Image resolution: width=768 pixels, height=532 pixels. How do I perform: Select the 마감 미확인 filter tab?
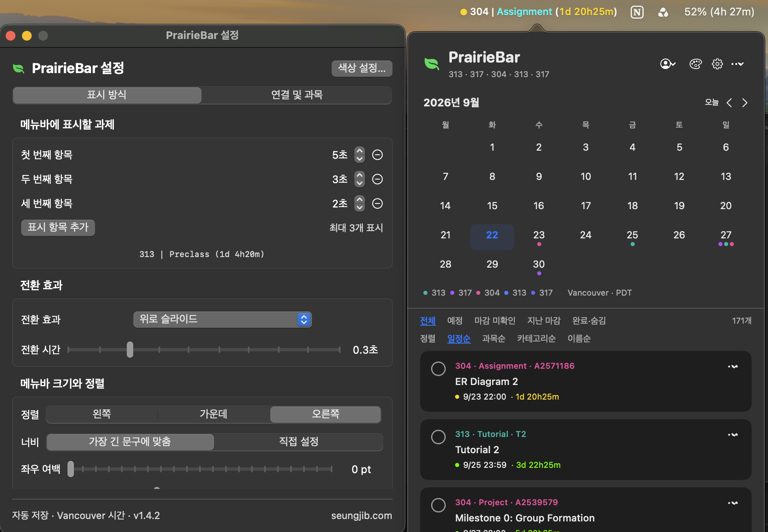(495, 321)
